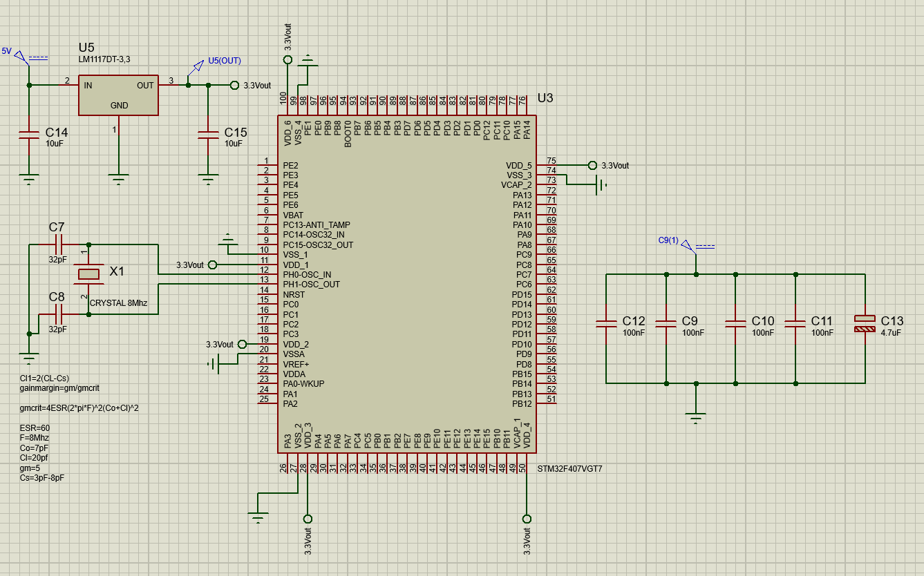Screen dimensions: 924x576
Task: Click the ground symbol wired to pin 27
Action: pyautogui.click(x=258, y=516)
